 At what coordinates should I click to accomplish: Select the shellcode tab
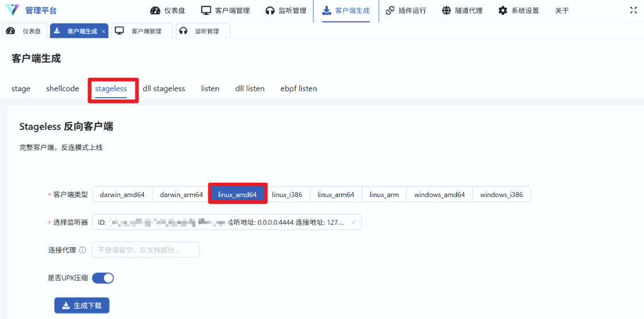[x=63, y=89]
